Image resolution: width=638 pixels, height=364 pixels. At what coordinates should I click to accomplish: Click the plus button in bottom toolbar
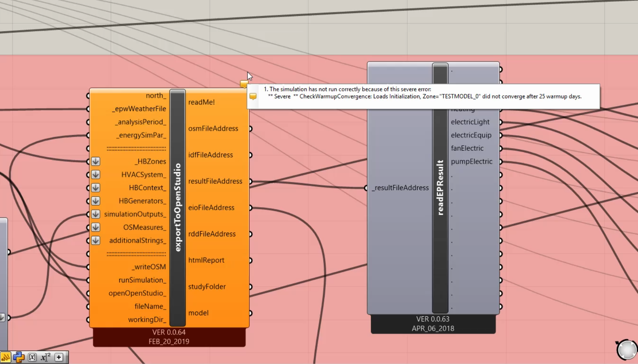pyautogui.click(x=59, y=357)
